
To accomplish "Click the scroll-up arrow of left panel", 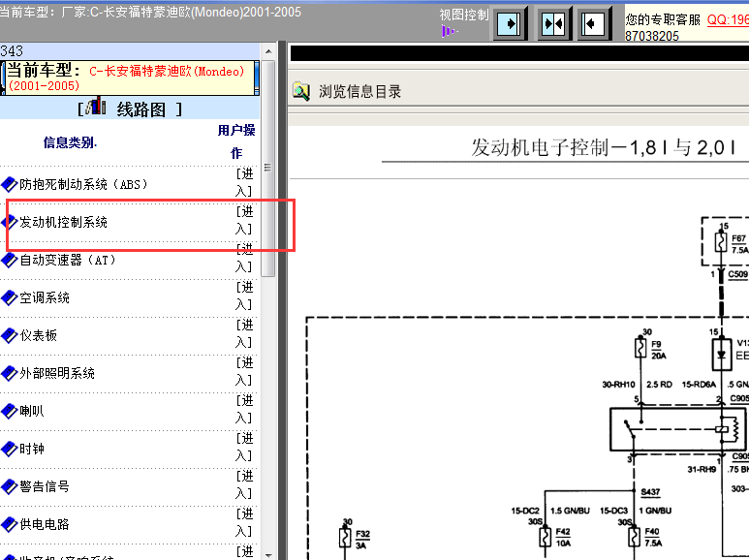I will point(268,51).
